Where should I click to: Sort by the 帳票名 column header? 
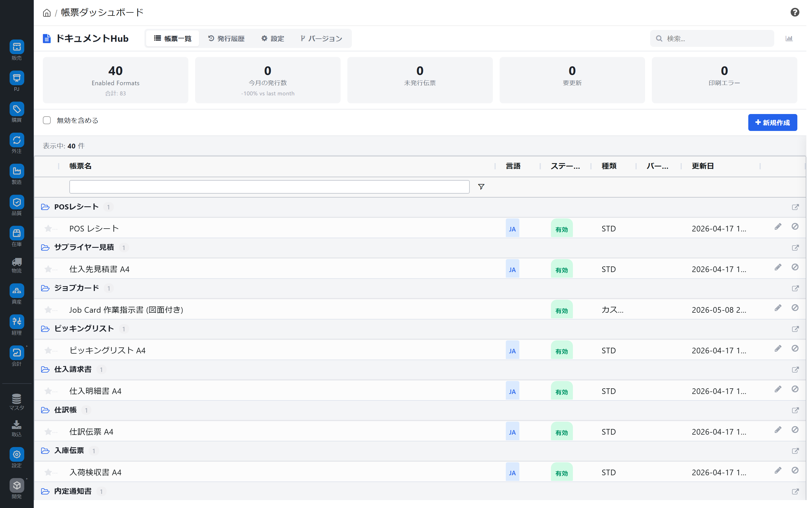[x=80, y=166]
